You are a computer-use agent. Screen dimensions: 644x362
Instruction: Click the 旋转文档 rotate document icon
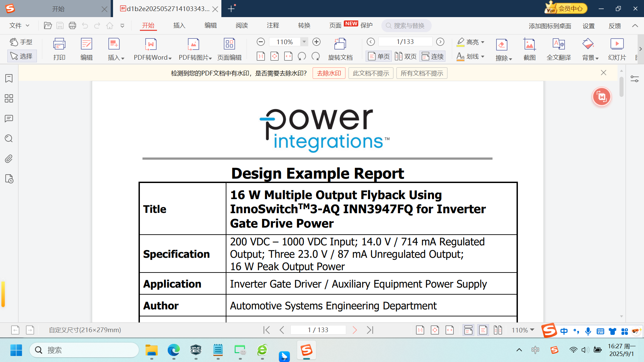tap(340, 49)
